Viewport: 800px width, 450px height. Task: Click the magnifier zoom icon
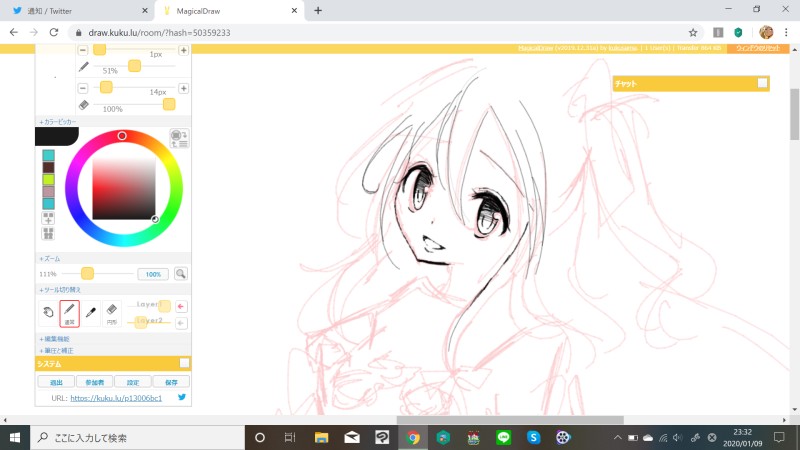pos(181,274)
